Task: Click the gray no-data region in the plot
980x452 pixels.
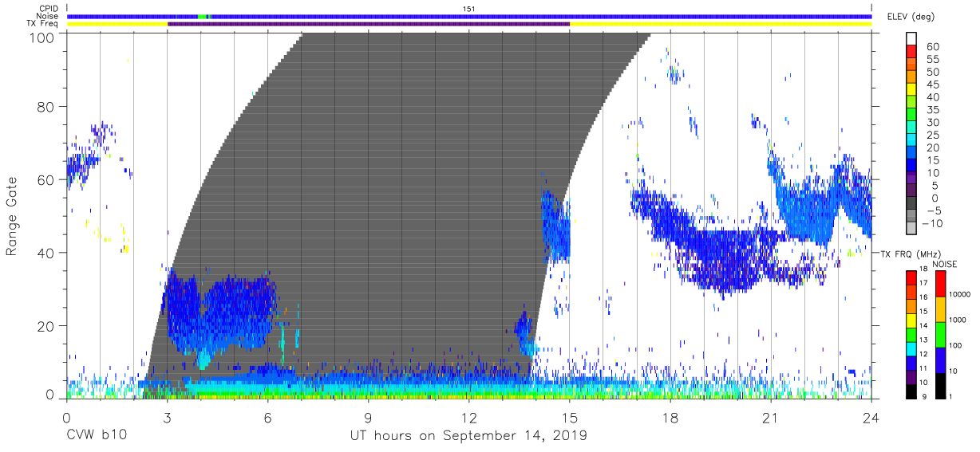Action: pyautogui.click(x=399, y=199)
